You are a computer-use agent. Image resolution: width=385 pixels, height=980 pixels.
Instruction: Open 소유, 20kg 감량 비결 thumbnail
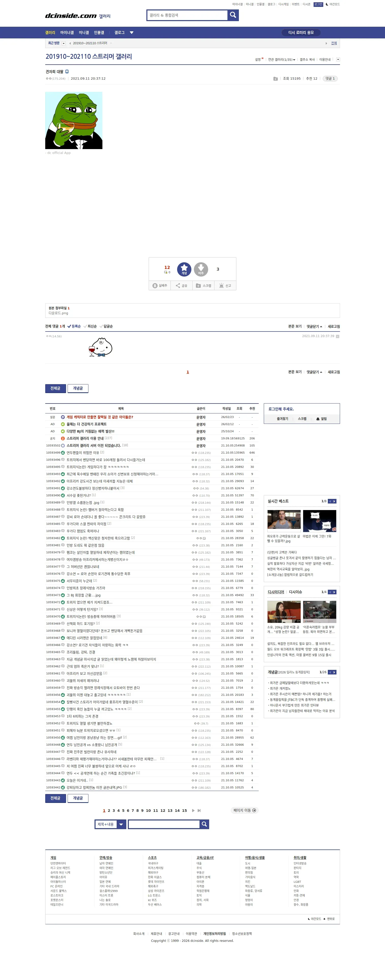(284, 611)
